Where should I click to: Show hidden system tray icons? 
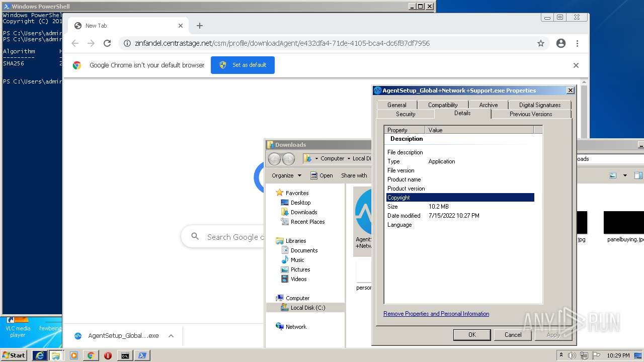click(561, 355)
